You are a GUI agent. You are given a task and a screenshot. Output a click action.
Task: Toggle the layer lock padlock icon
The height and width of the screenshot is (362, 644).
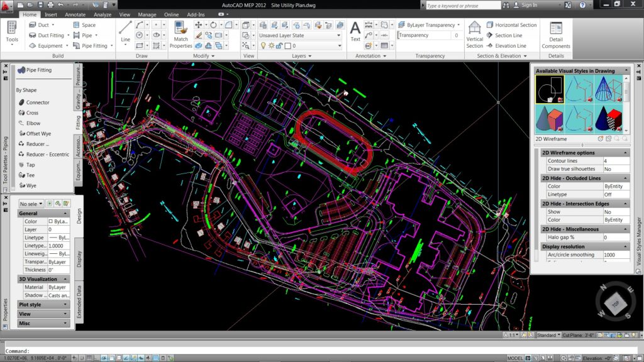coord(279,46)
